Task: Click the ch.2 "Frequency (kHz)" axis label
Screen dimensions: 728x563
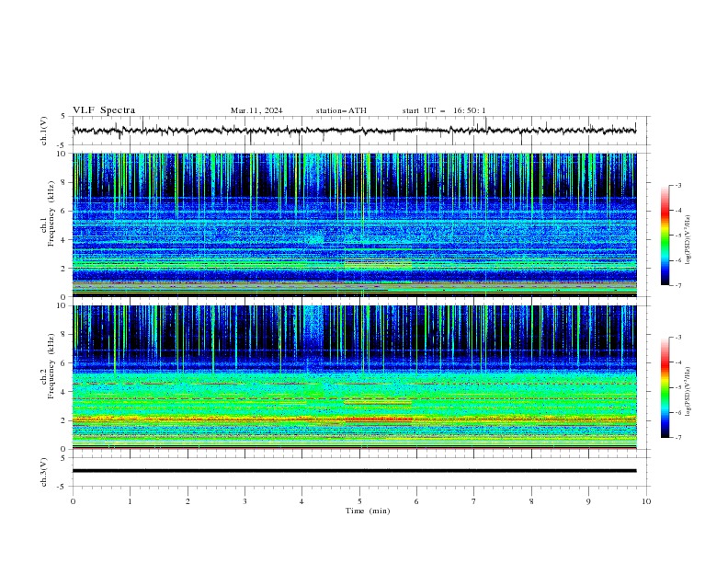Action: 51,366
